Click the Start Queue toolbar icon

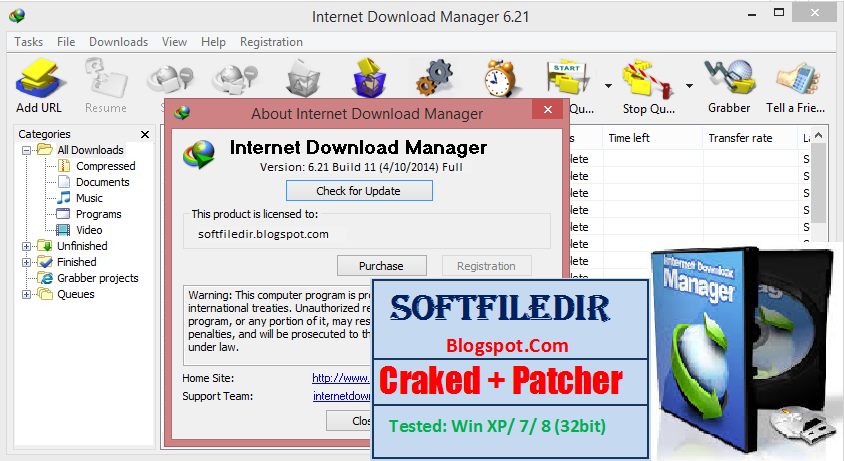tap(568, 79)
